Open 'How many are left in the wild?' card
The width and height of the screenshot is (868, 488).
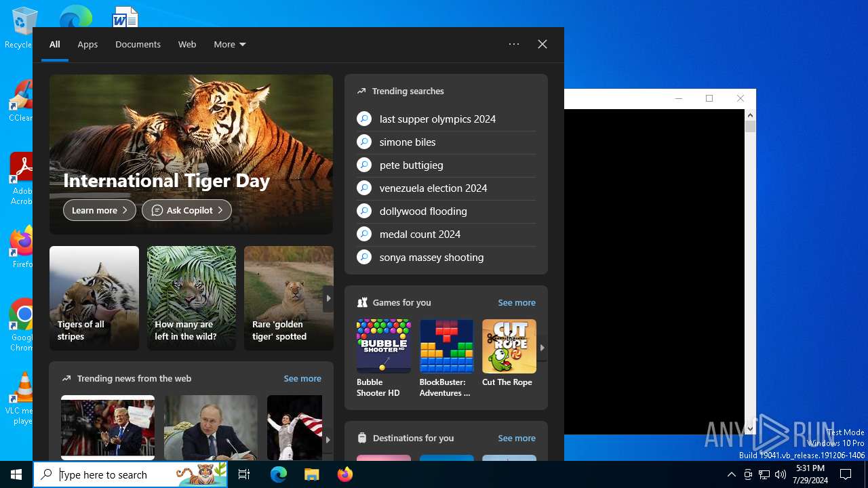(x=192, y=298)
